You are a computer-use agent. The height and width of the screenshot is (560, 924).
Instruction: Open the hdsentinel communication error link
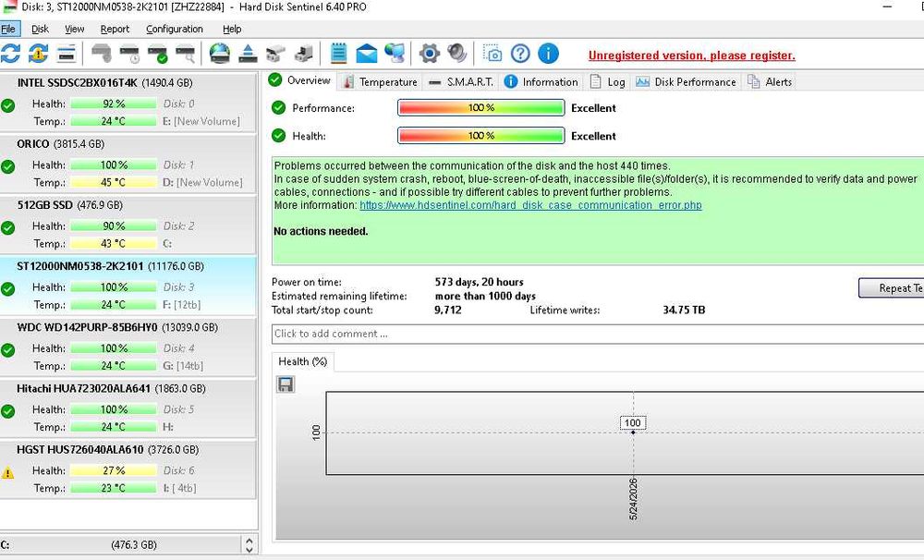pos(530,205)
